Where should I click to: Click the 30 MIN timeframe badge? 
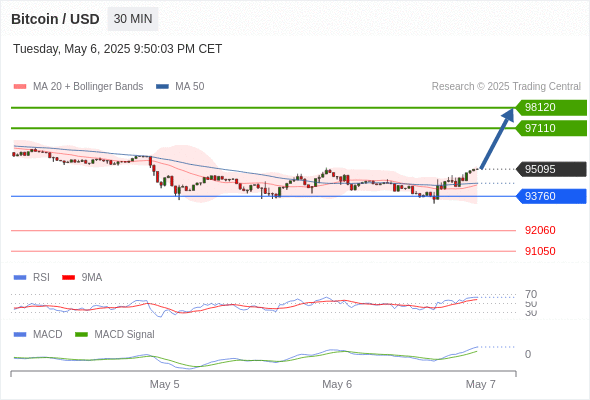pos(133,19)
